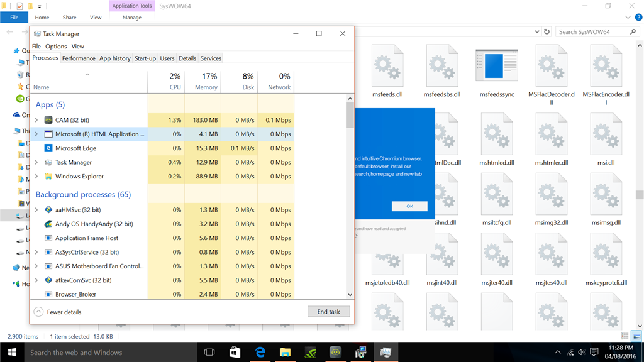Expand the Windows Explorer process group
This screenshot has height=362, width=644.
[x=36, y=177]
